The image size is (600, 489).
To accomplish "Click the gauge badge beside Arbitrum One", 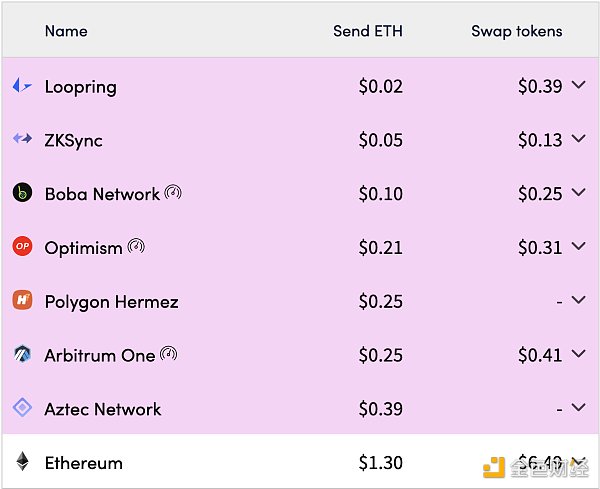I will point(169,354).
